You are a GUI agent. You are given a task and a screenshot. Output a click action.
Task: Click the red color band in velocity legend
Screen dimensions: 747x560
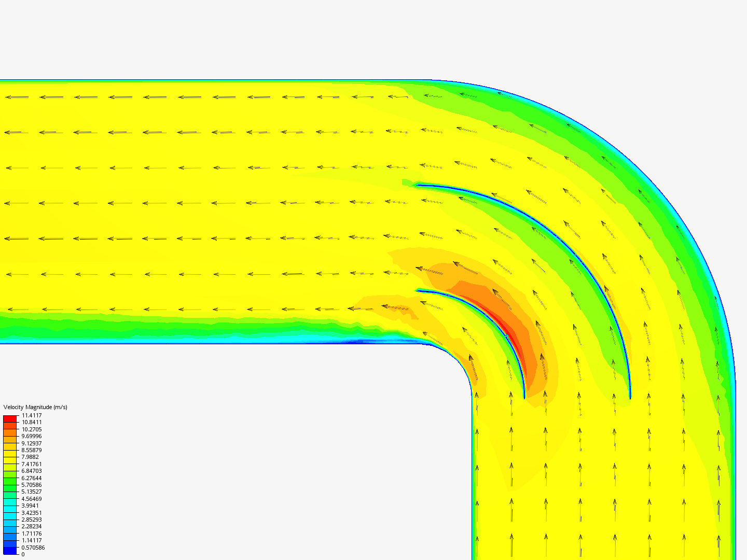point(10,419)
